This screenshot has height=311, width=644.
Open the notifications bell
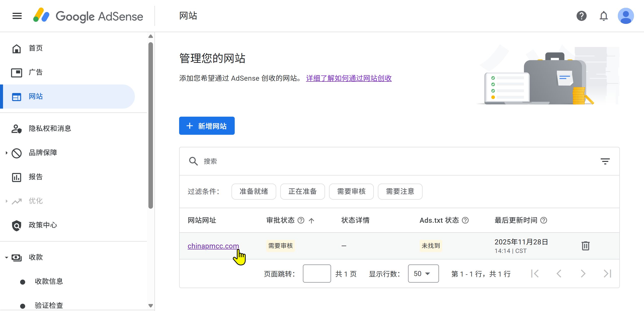(x=603, y=16)
